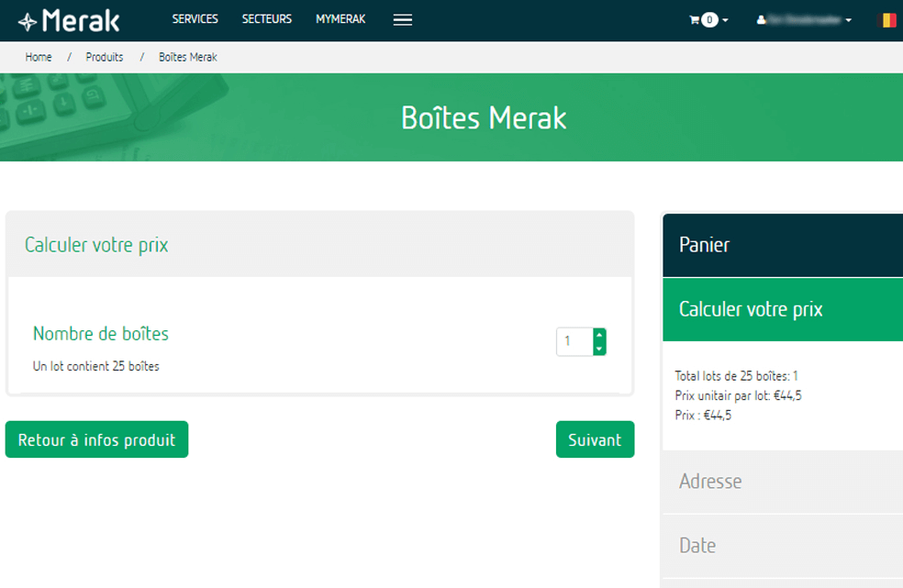The image size is (903, 588).
Task: Follow the Home breadcrumb link
Action: [39, 57]
